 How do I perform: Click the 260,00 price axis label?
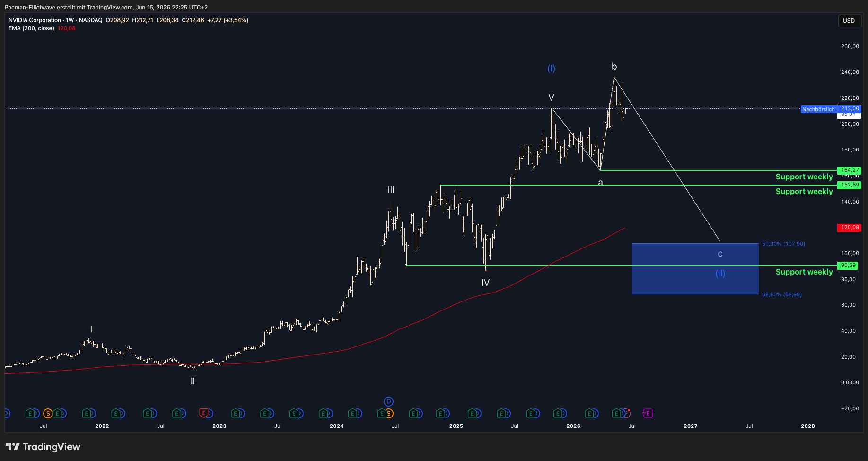[x=850, y=46]
